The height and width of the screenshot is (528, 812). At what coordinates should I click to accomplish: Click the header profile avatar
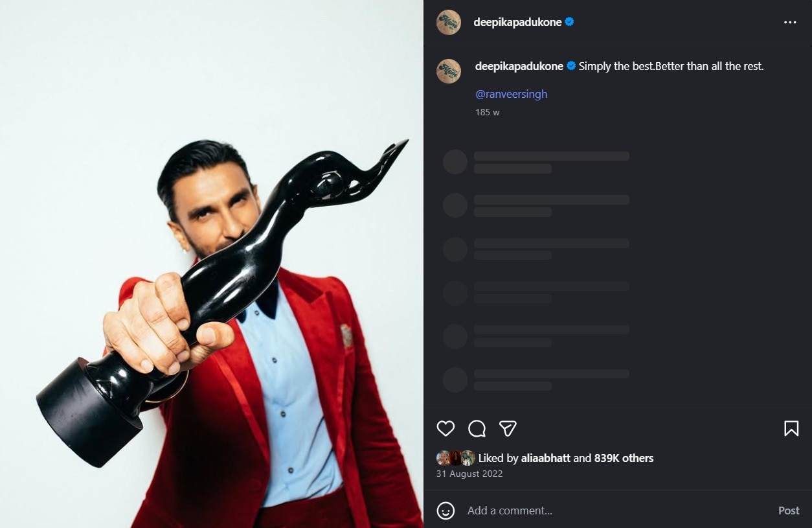point(449,22)
